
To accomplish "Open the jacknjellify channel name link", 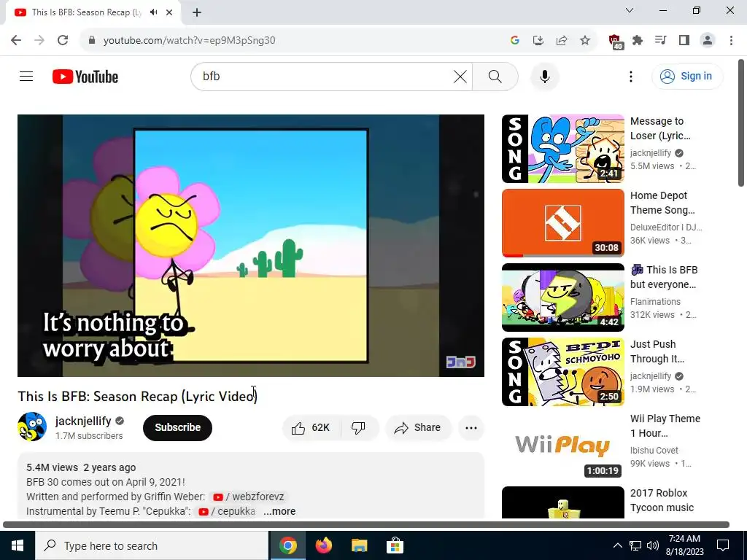I will [x=83, y=421].
